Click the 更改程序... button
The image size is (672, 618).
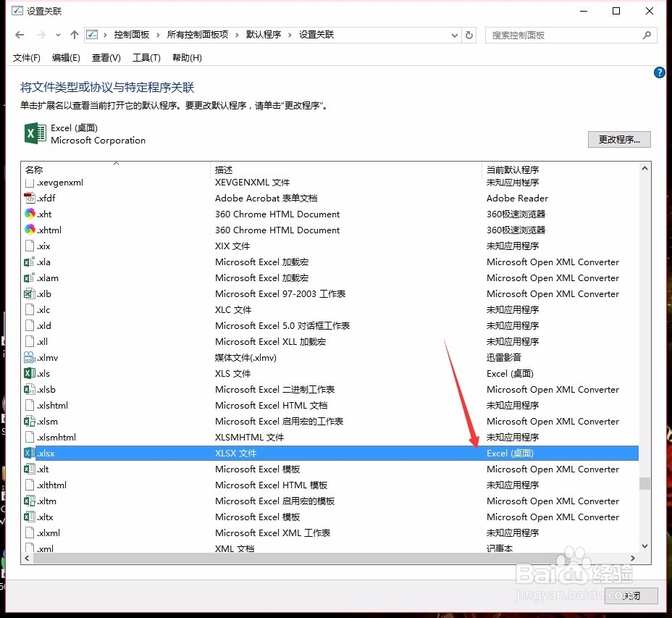[x=619, y=139]
